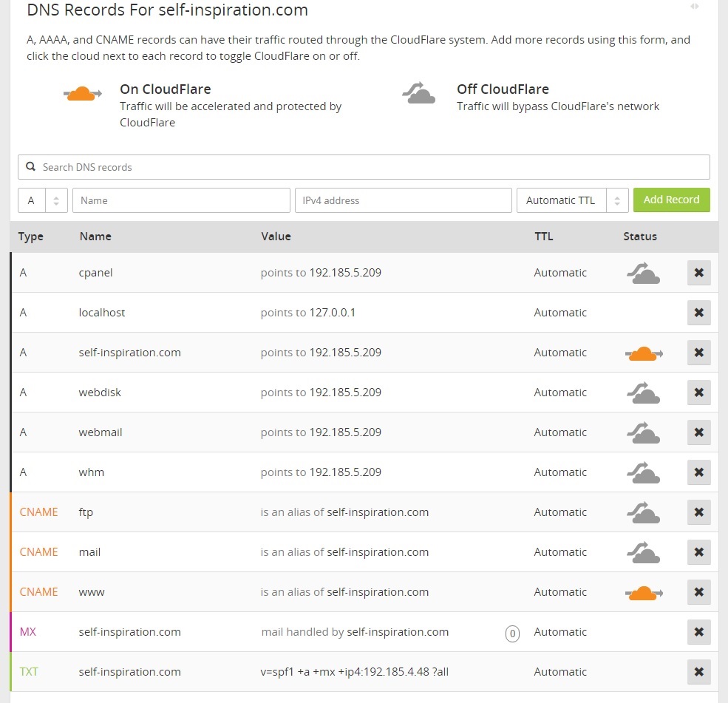
Task: Click the Off CloudFlare heading text
Action: pyautogui.click(x=503, y=89)
